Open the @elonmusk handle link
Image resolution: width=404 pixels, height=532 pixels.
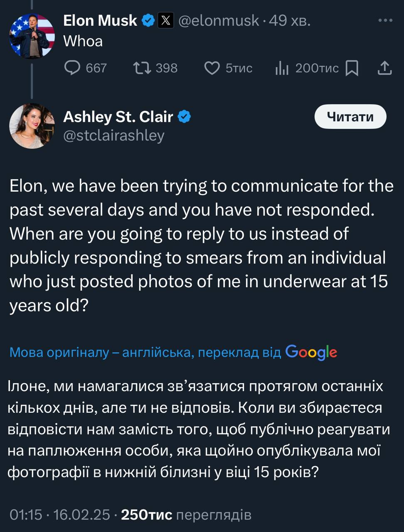coord(219,20)
